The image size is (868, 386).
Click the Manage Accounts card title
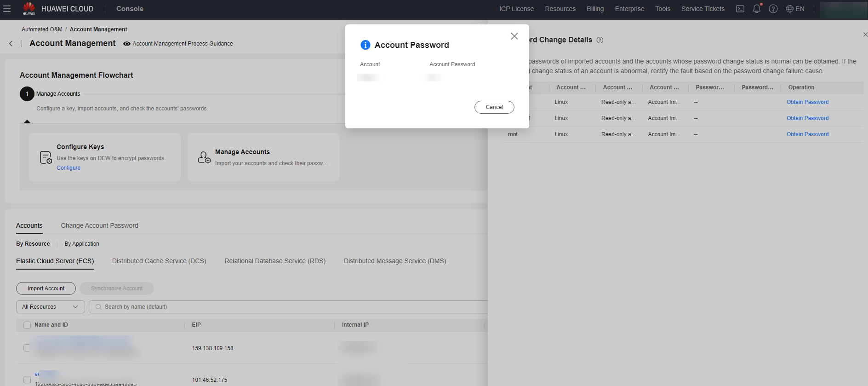tap(242, 152)
